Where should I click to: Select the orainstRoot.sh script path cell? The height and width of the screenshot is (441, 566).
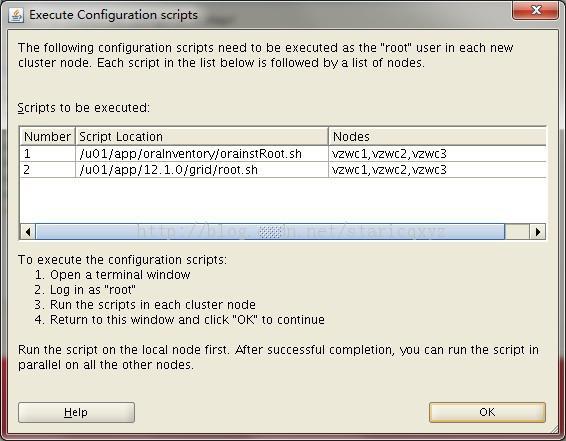202,154
